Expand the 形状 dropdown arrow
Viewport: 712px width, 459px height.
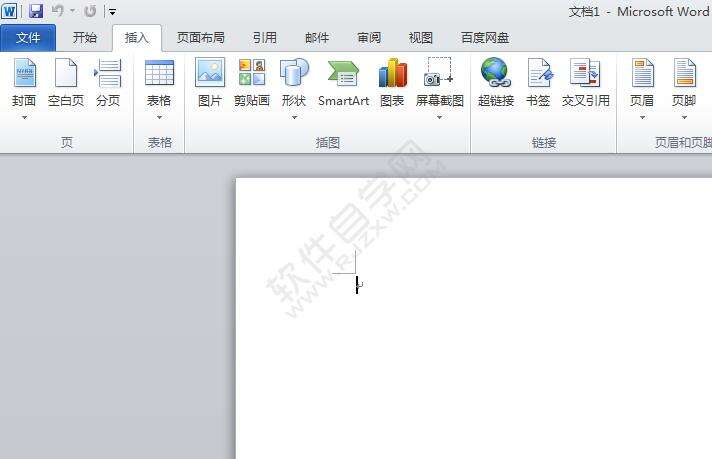[294, 117]
